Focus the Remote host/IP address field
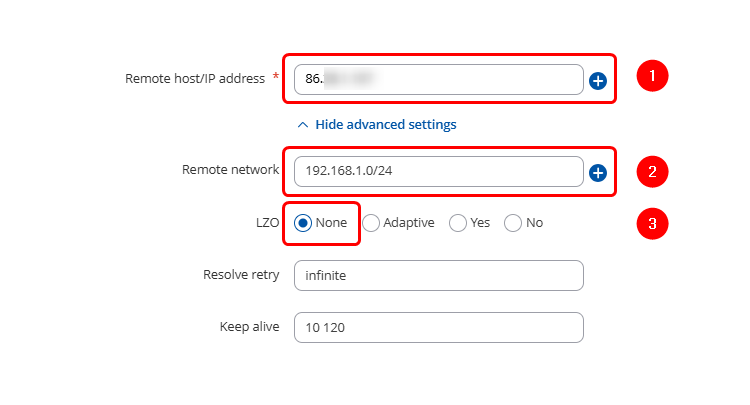 pyautogui.click(x=438, y=80)
